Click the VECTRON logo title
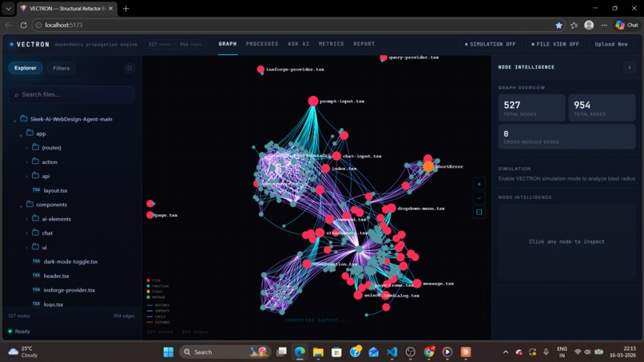The image size is (644, 362). [x=33, y=45]
